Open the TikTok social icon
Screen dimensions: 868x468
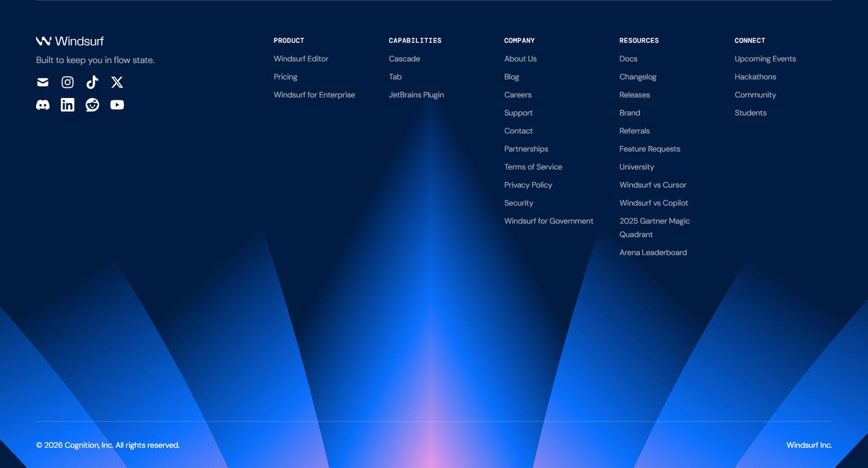click(x=92, y=82)
